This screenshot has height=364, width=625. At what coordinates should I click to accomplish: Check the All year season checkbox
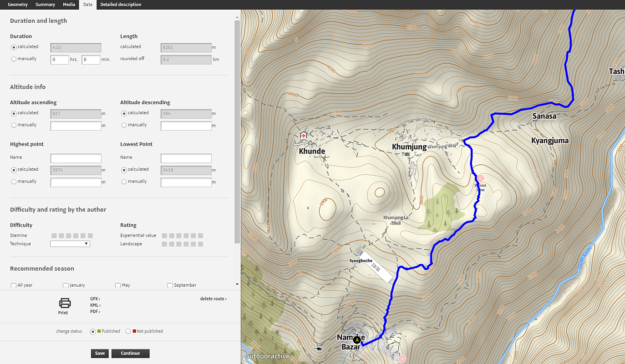pos(14,286)
